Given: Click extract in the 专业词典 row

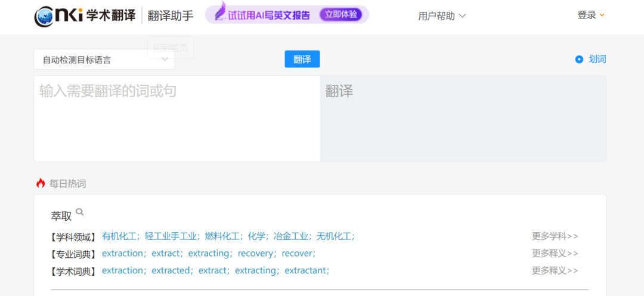Looking at the screenshot, I should (x=165, y=253).
